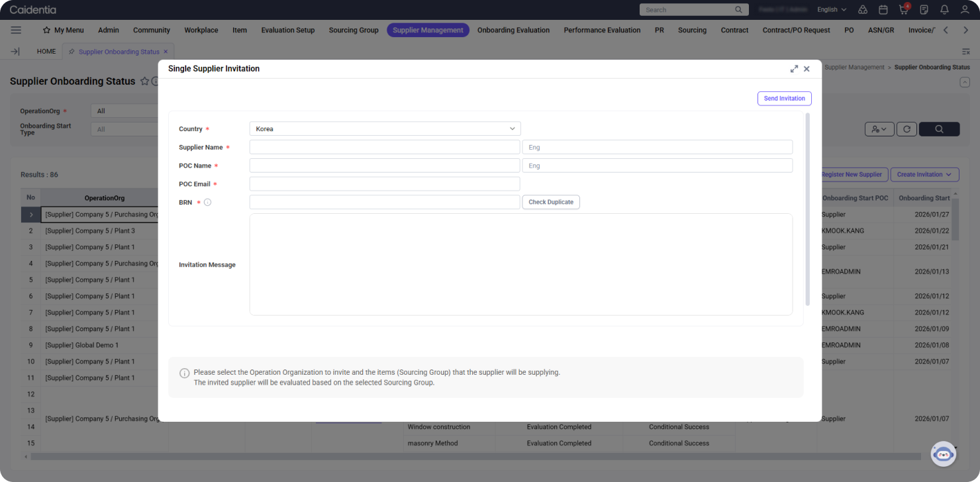Switch to the HOME tab

46,51
